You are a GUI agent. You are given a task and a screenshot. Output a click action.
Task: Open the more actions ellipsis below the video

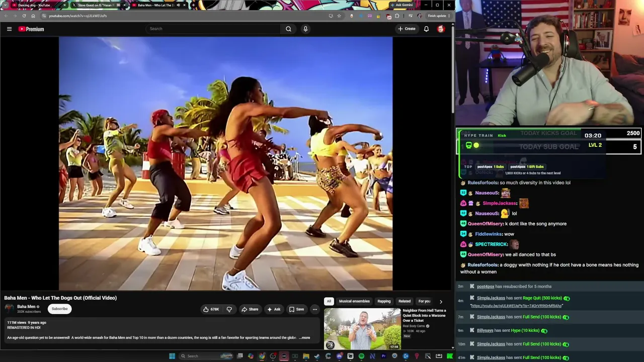(314, 309)
